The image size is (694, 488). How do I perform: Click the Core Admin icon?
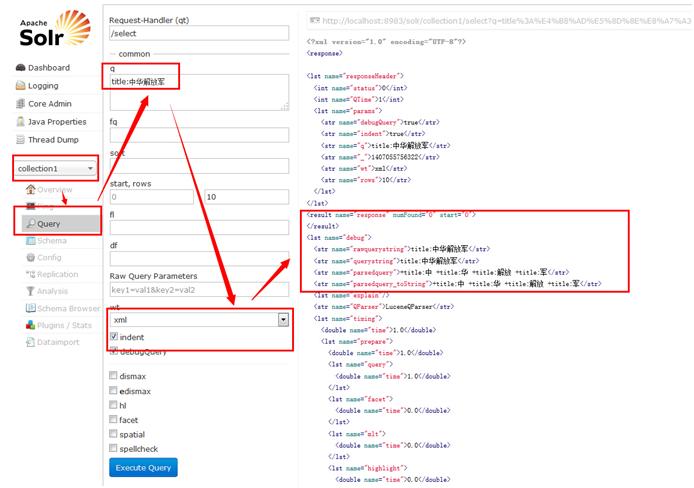[x=20, y=104]
